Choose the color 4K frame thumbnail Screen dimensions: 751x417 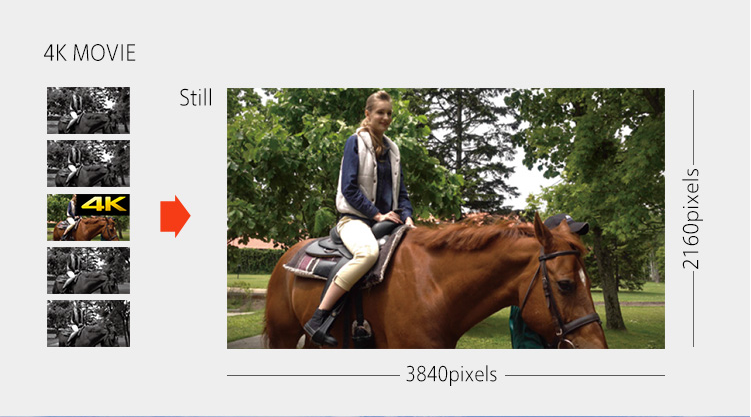click(89, 217)
